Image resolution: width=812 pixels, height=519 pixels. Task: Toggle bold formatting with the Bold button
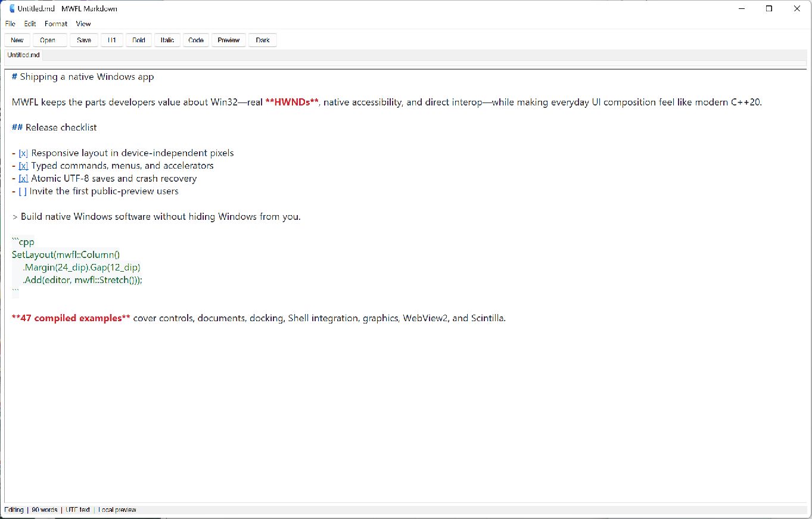tap(139, 40)
